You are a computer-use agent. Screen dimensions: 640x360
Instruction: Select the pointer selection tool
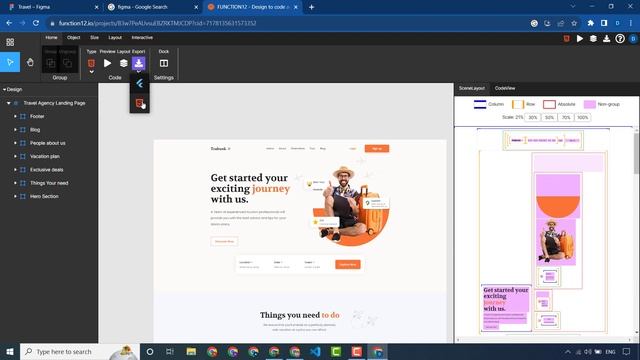(x=10, y=62)
